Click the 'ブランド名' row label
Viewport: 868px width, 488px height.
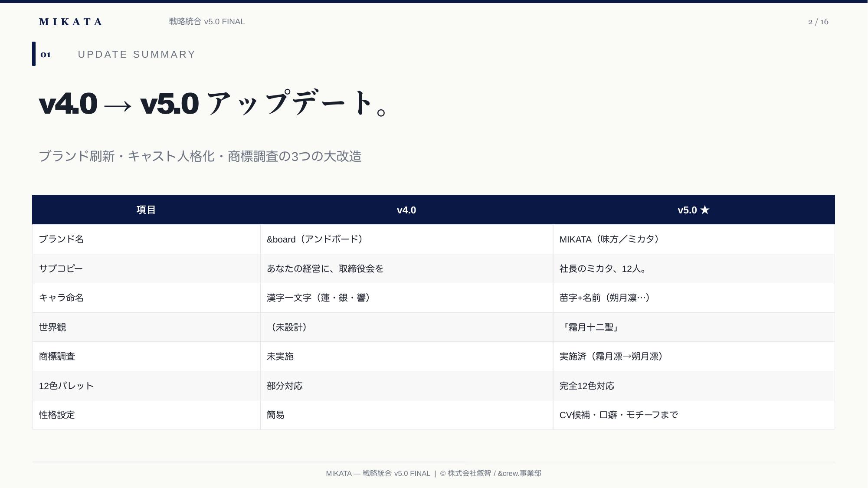click(x=146, y=239)
